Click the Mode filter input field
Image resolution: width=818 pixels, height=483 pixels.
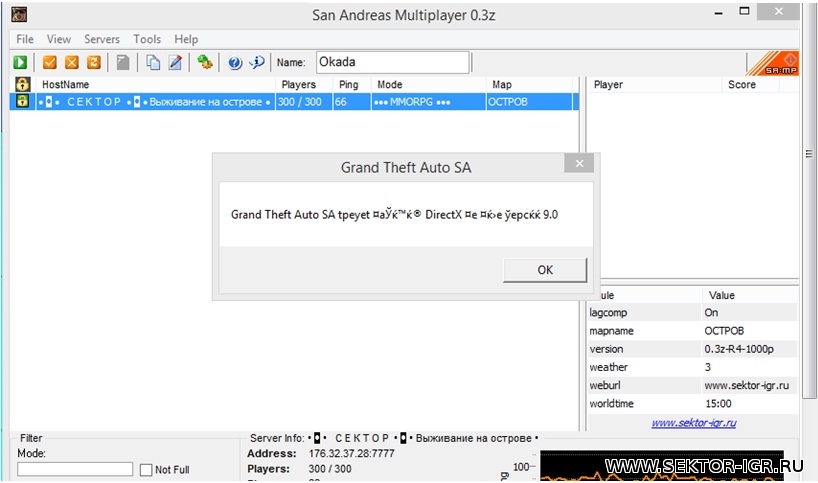pyautogui.click(x=75, y=469)
